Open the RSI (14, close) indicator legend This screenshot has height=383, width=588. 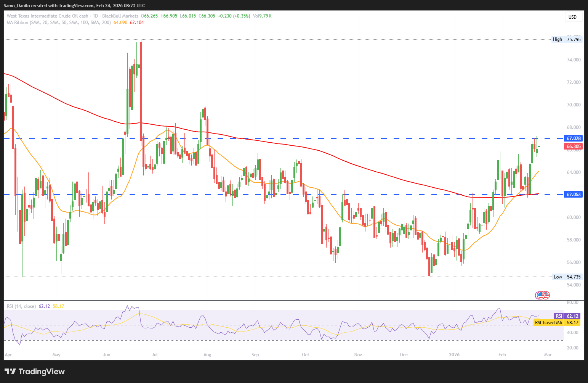click(x=21, y=306)
